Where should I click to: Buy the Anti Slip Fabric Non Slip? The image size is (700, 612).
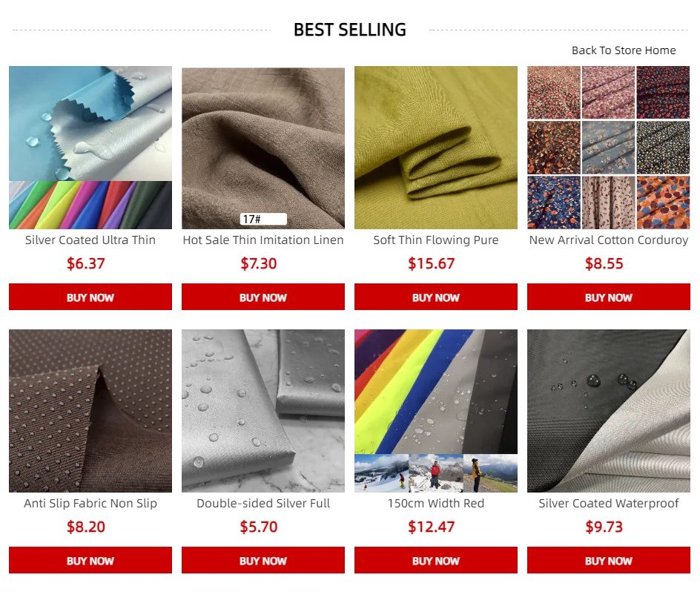(90, 560)
